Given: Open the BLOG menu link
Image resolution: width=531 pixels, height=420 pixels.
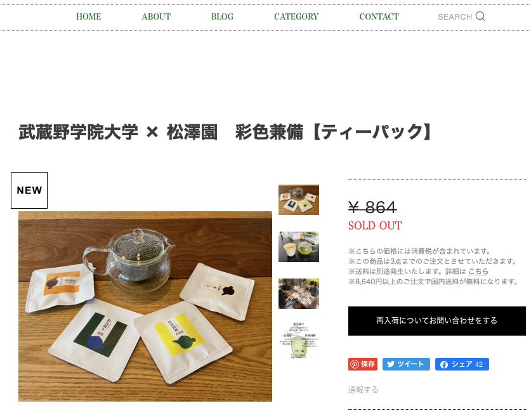Looking at the screenshot, I should pyautogui.click(x=222, y=16).
